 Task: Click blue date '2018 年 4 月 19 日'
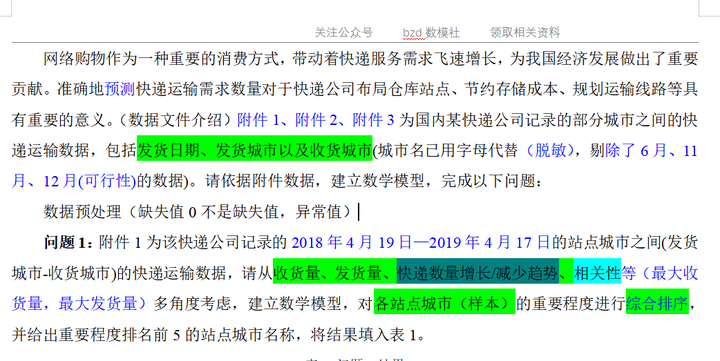tap(351, 243)
